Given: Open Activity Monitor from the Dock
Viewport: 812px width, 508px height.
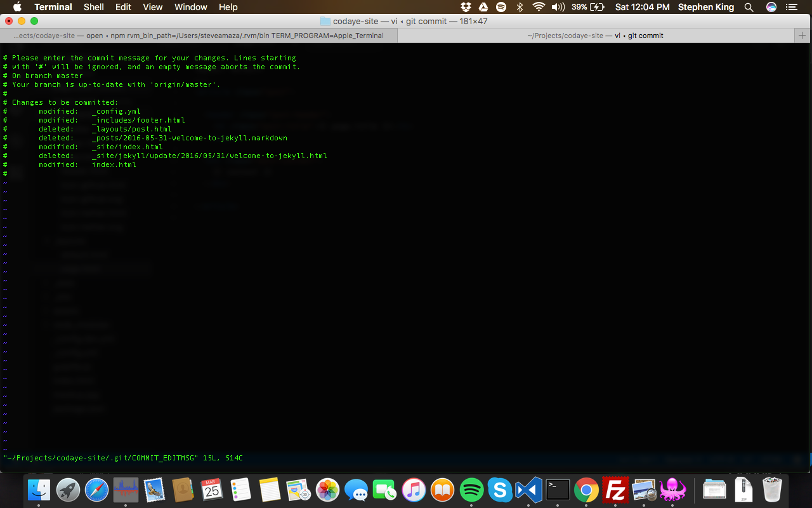Looking at the screenshot, I should tap(125, 490).
